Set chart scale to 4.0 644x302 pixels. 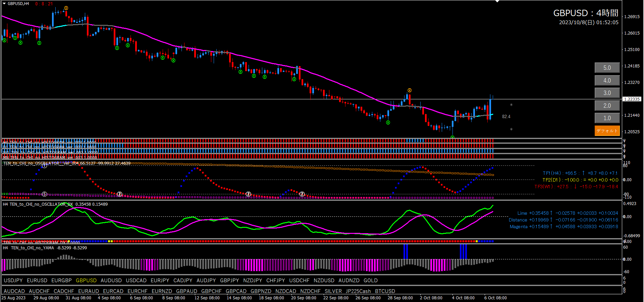(607, 81)
